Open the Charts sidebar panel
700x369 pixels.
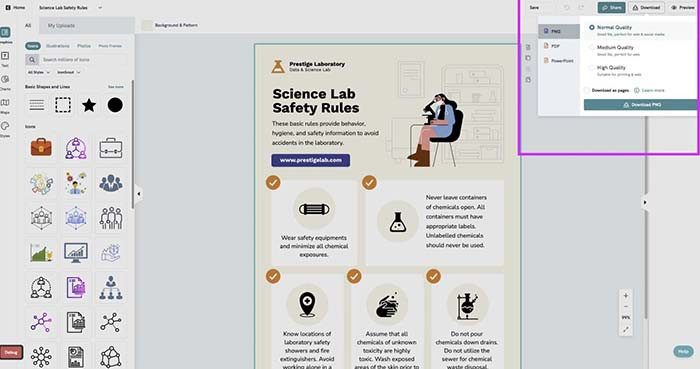point(5,79)
